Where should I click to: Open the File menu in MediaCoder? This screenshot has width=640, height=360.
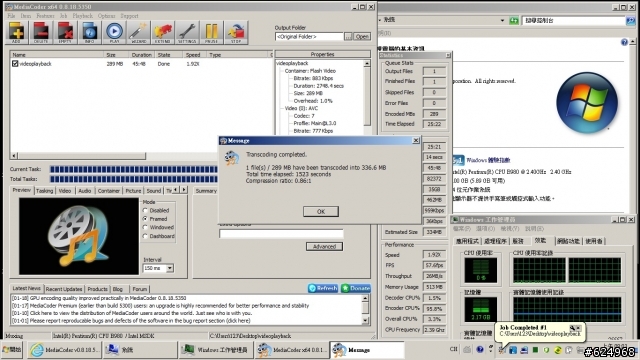(x=11, y=16)
